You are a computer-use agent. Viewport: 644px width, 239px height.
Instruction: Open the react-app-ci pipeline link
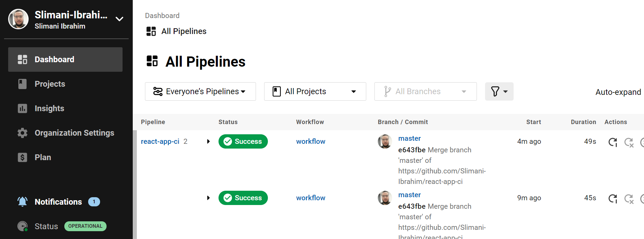point(160,141)
